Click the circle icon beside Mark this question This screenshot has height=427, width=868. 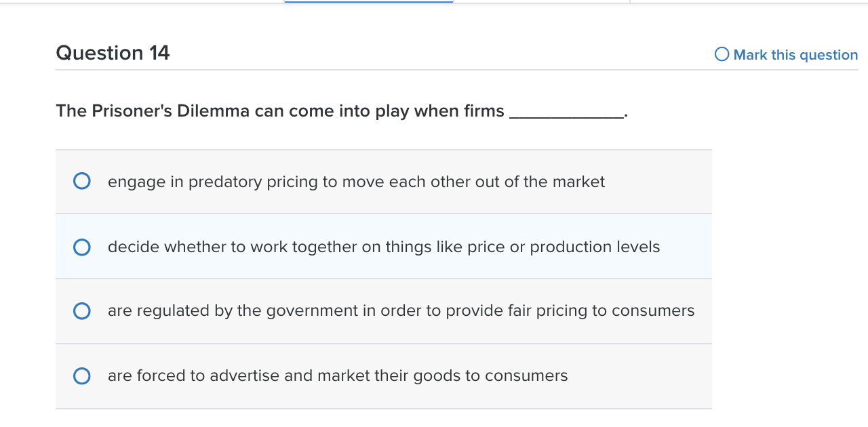[722, 54]
